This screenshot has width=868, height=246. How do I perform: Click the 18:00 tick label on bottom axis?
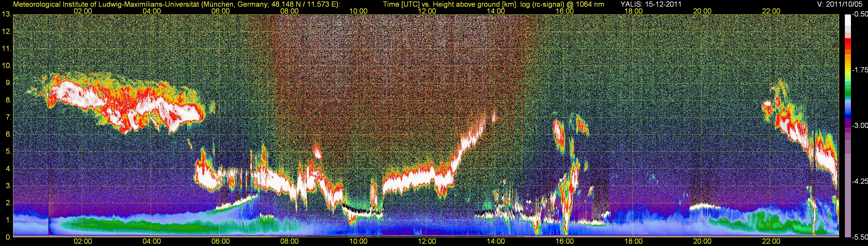point(633,242)
